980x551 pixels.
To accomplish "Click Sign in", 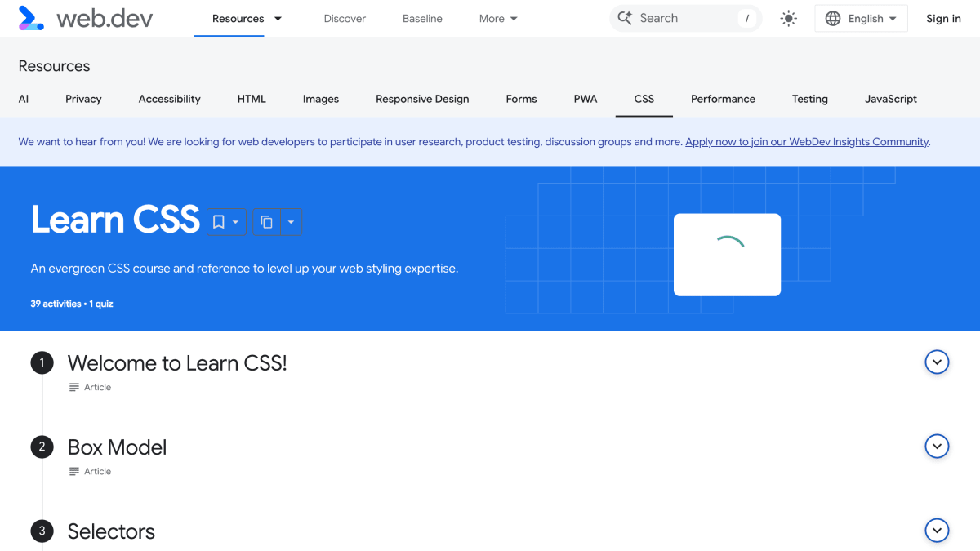I will [943, 18].
